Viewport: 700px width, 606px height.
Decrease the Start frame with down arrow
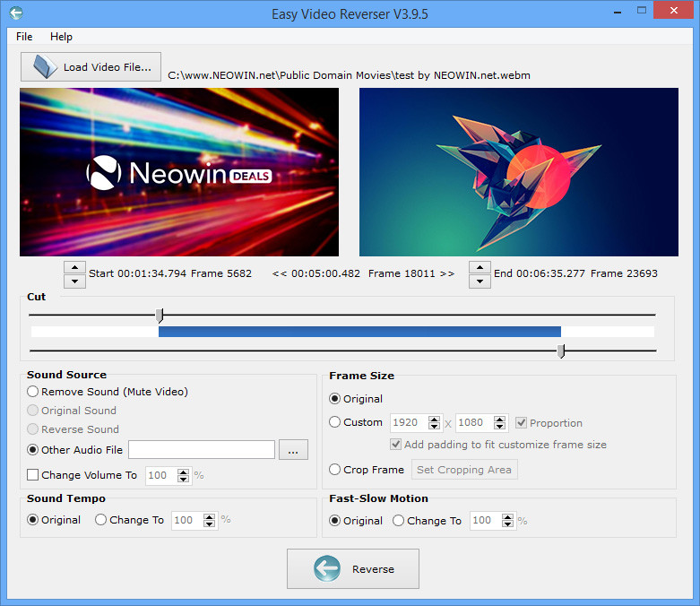pyautogui.click(x=75, y=281)
